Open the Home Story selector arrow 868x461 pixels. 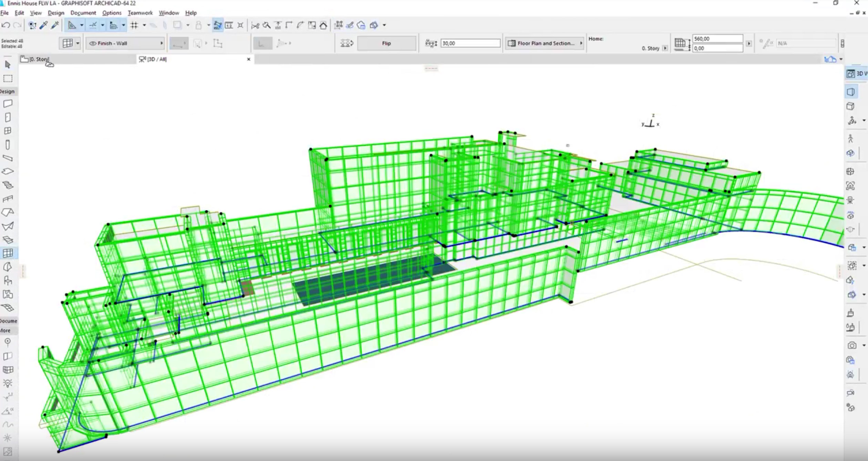pos(665,49)
